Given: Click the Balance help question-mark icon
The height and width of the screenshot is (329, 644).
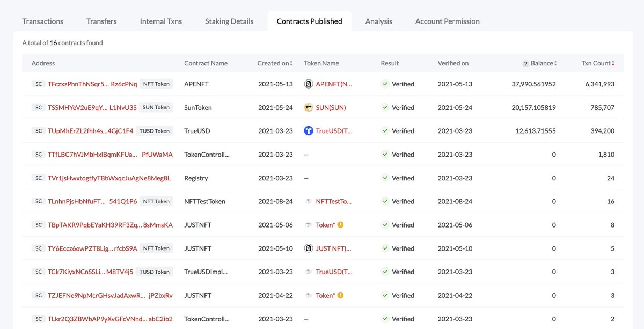Looking at the screenshot, I should coord(526,63).
